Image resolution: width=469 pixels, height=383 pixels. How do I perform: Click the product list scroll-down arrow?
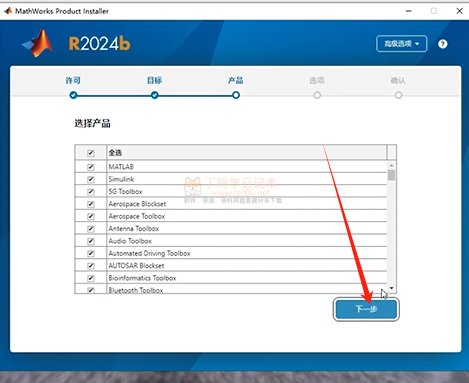[x=392, y=288]
